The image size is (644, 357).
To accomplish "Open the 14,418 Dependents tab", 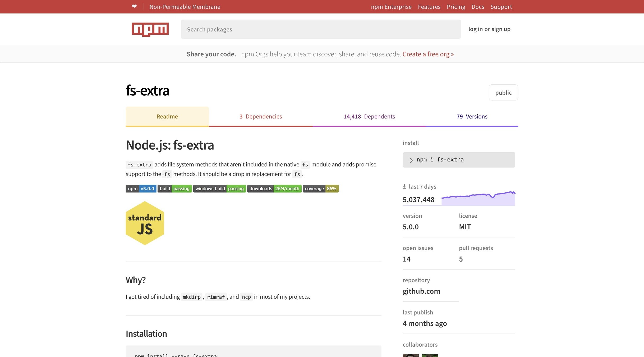I will pyautogui.click(x=369, y=116).
